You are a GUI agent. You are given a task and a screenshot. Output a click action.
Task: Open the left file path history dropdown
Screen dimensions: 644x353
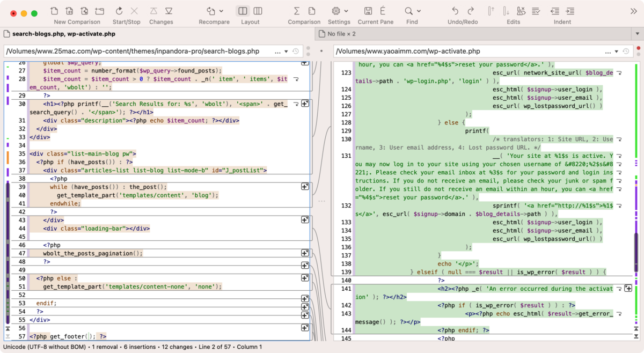coord(295,52)
